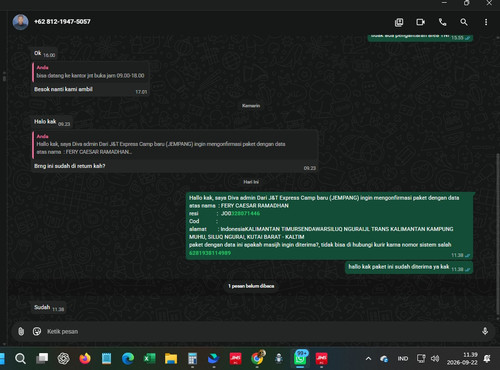Open the red J&T app right of WhatsApp
The height and width of the screenshot is (370, 500).
click(x=321, y=359)
